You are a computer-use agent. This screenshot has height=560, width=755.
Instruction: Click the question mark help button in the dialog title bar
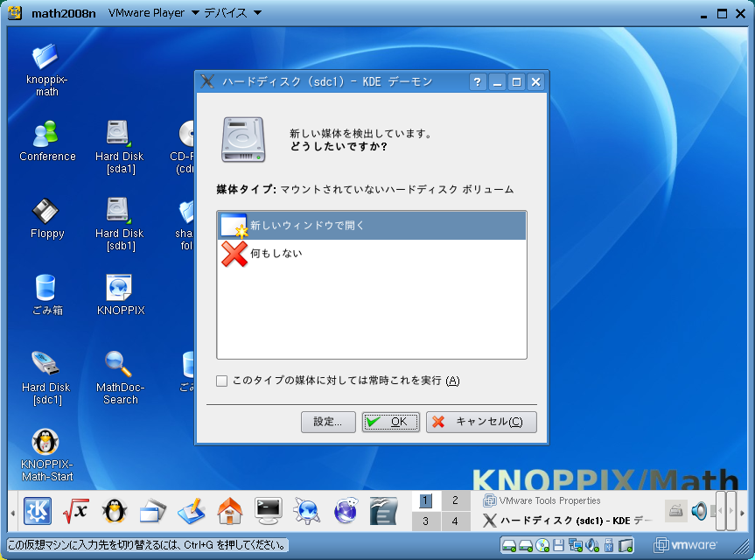coord(477,82)
